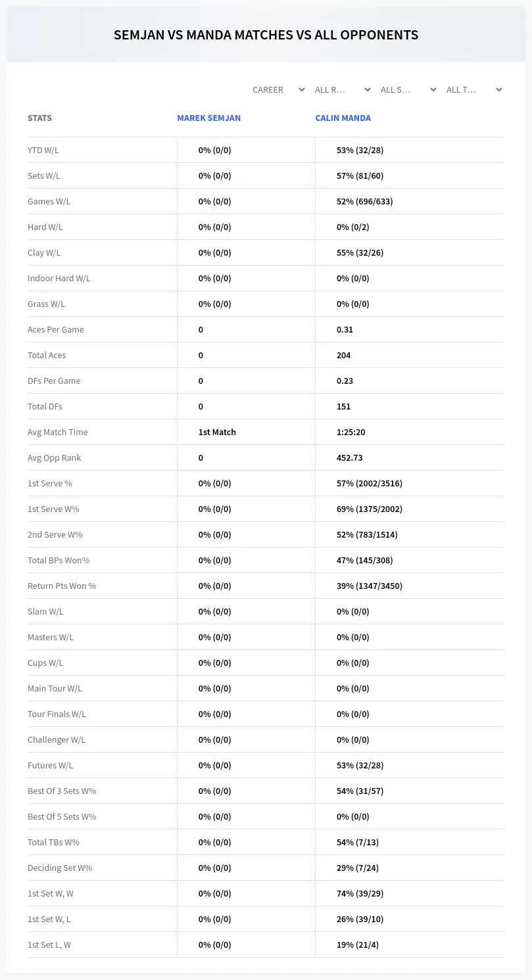Click Calin Manda's Clay W/L value
This screenshot has width=532, height=980.
(360, 252)
